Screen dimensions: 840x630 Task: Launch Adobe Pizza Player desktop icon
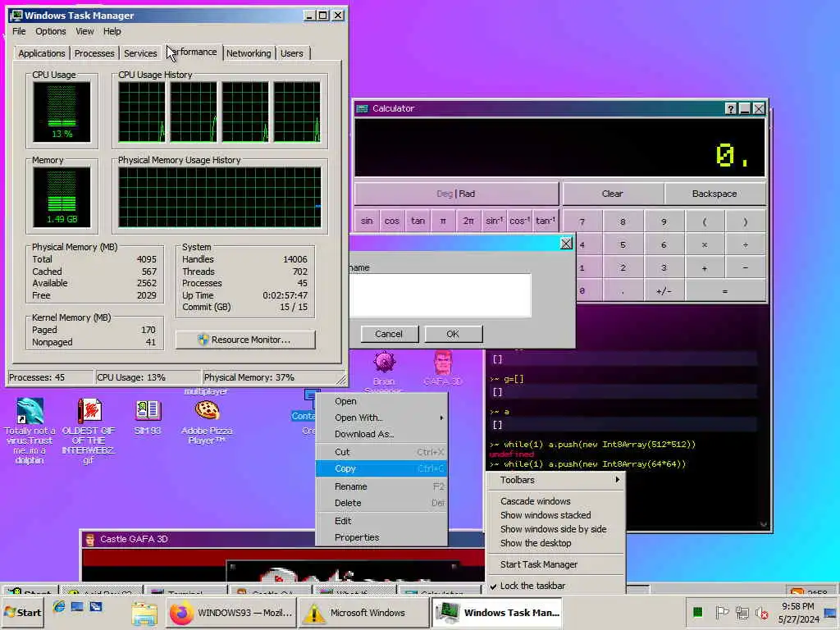(x=207, y=411)
